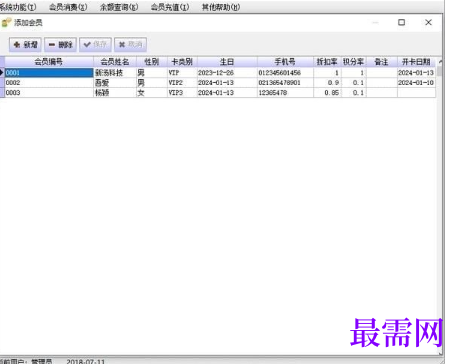Click the row indicator arrow beside 0001

(x=2, y=73)
